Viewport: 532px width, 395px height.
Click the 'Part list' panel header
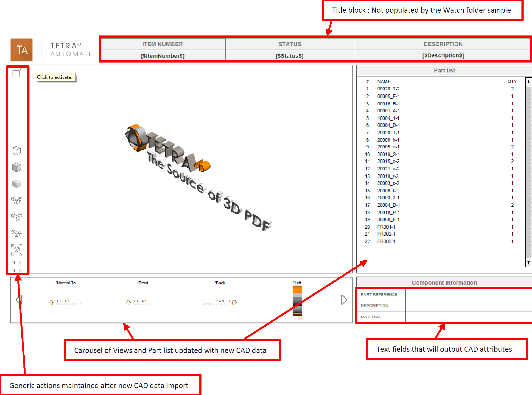444,70
